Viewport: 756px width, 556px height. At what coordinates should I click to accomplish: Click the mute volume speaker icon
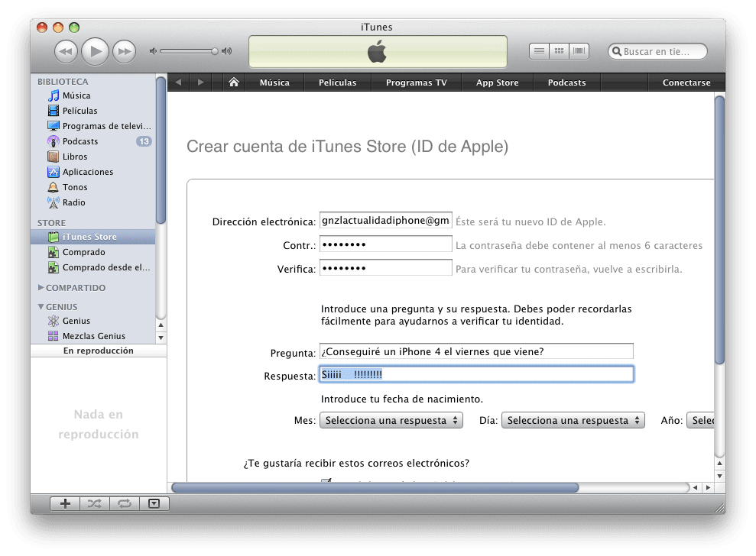(153, 51)
